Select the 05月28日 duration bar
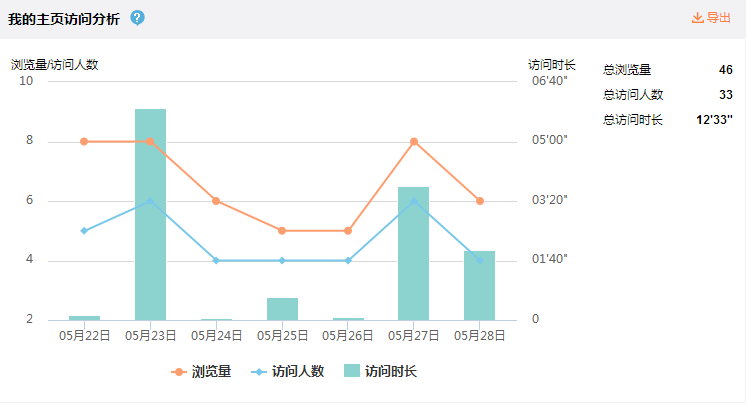 point(480,286)
